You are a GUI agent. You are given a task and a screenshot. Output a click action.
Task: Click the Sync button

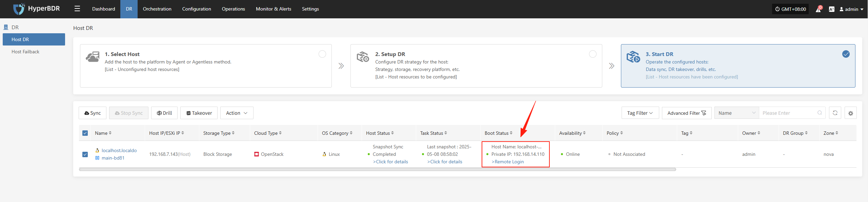tap(93, 113)
